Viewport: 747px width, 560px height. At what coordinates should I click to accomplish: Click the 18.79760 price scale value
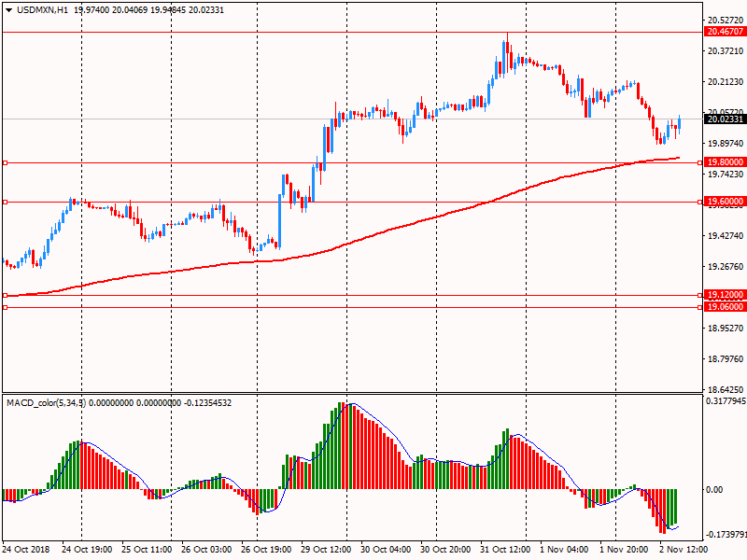click(726, 359)
